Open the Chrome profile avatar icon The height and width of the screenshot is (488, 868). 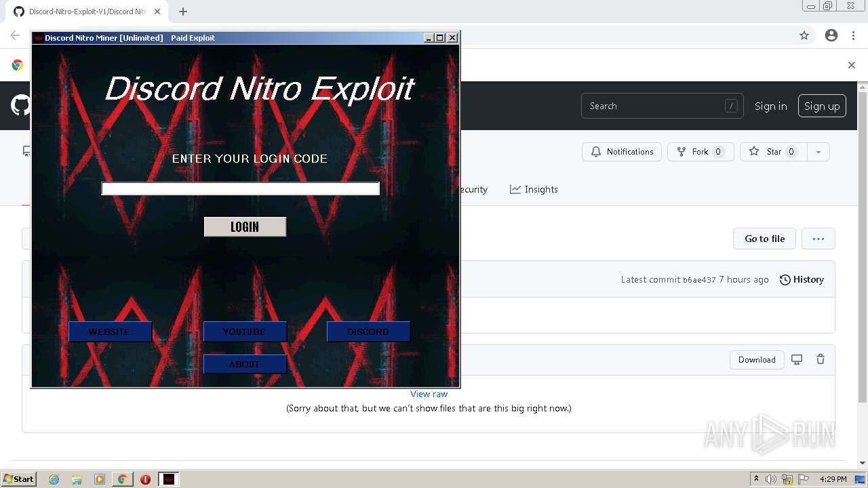coord(831,35)
